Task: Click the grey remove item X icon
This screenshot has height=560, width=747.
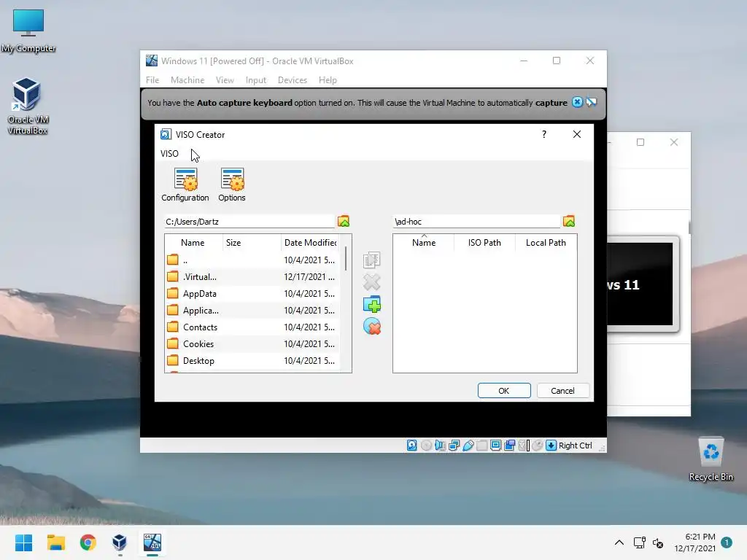Action: (371, 282)
